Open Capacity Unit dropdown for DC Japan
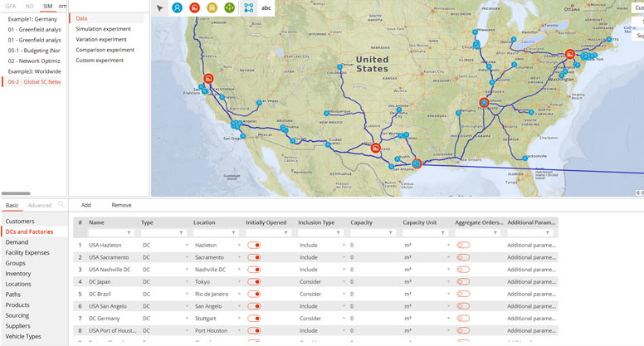This screenshot has width=644, height=346. (448, 282)
